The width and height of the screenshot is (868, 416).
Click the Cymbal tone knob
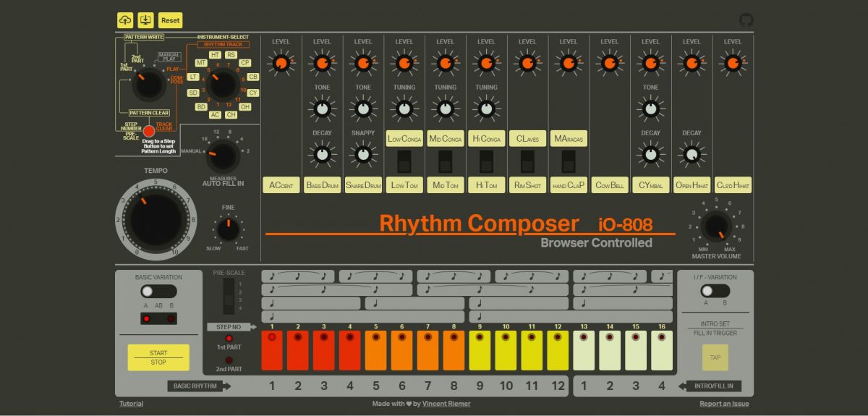pyautogui.click(x=650, y=109)
